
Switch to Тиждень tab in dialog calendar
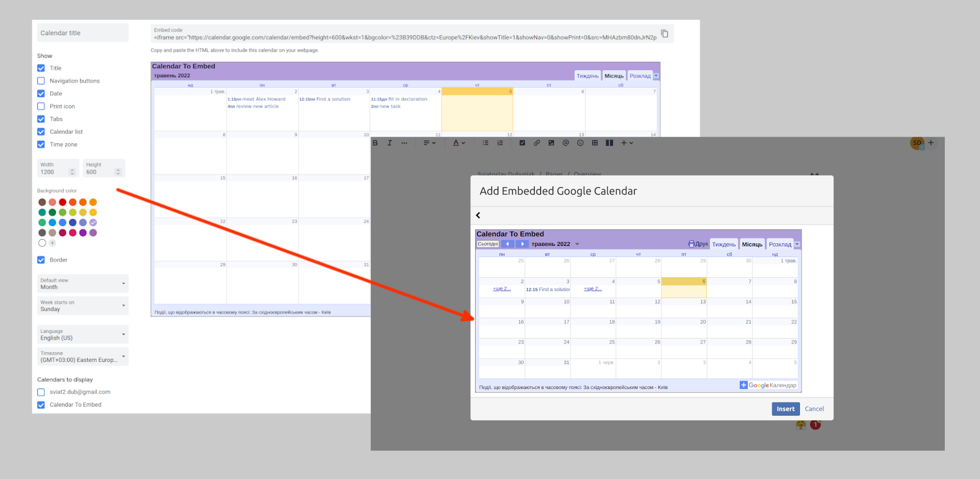724,244
